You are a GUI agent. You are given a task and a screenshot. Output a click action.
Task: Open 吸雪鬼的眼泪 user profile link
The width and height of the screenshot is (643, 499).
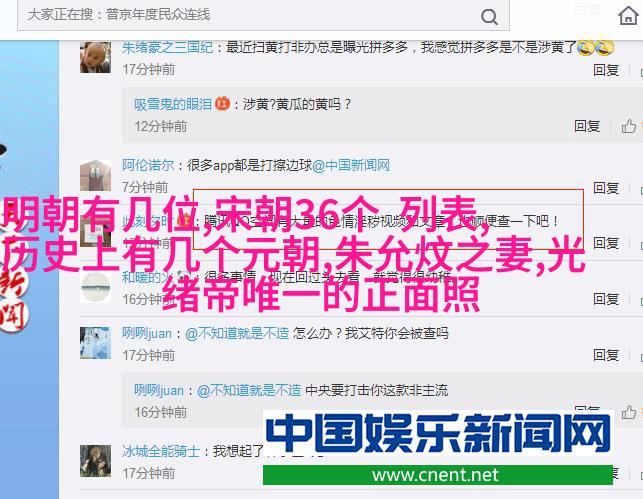coord(173,104)
